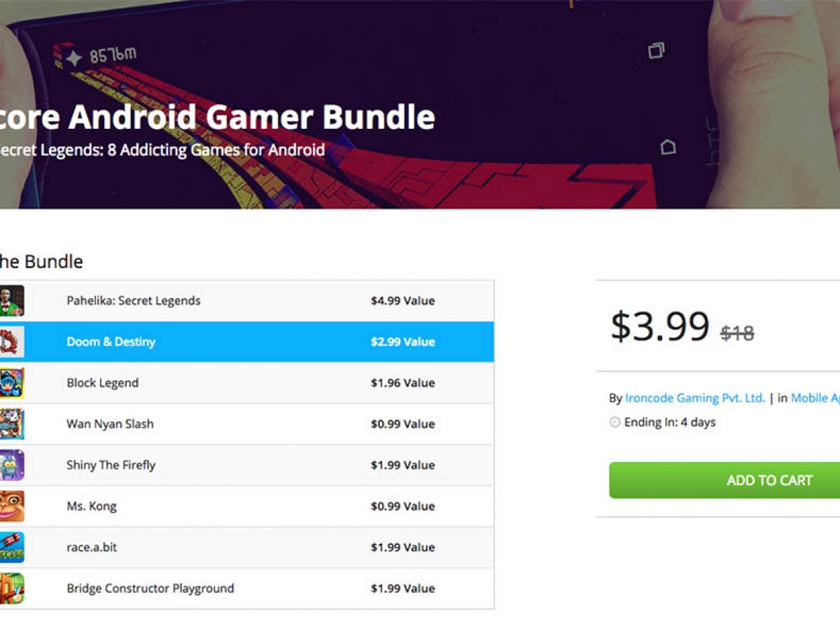Click the Bridge Constructor Playground game icon
The width and height of the screenshot is (840, 630).
pos(12,588)
